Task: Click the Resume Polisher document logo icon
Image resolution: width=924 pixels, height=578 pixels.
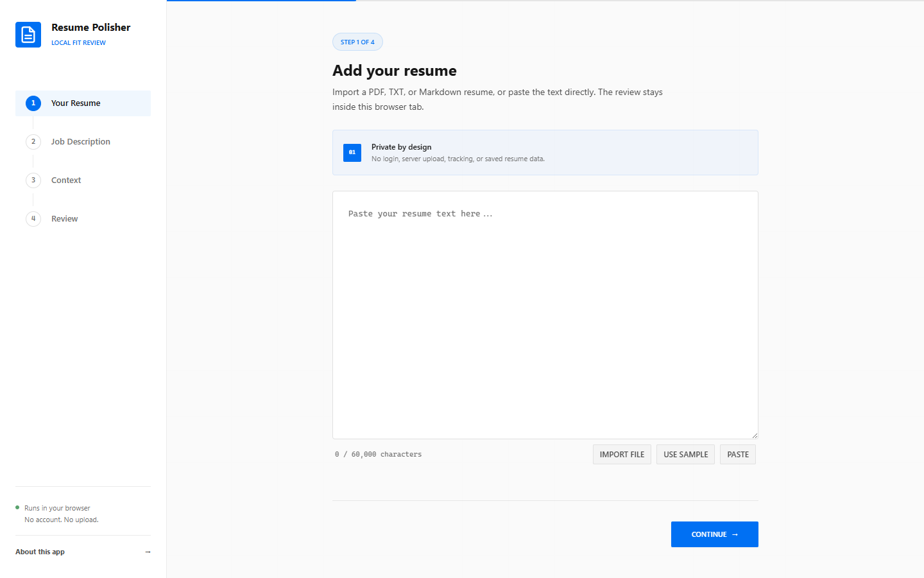Action: pyautogui.click(x=28, y=35)
